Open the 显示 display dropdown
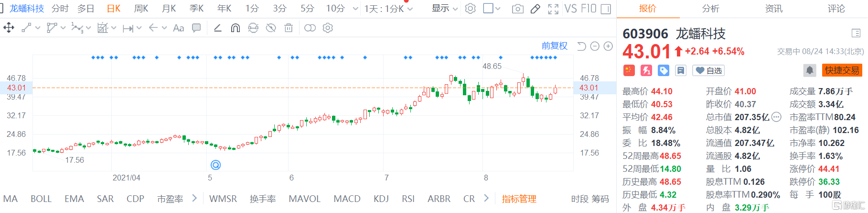Screen dimensions: 868x213 pos(445,9)
